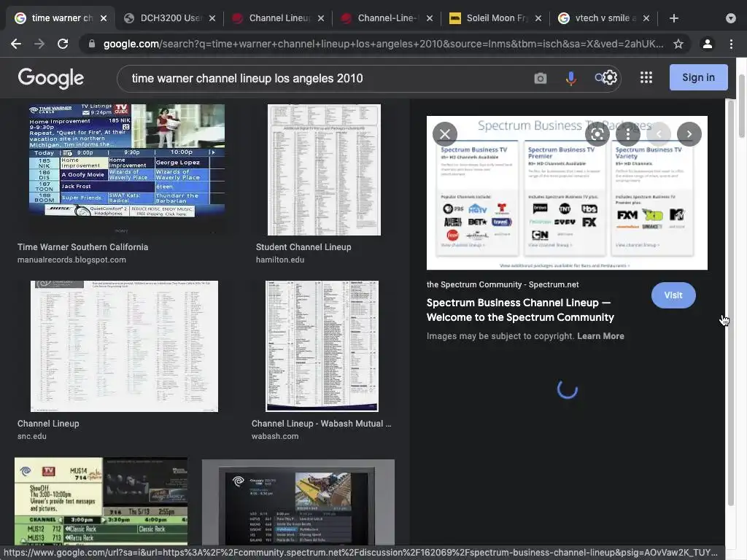Click the wabash.com source text

click(x=275, y=436)
